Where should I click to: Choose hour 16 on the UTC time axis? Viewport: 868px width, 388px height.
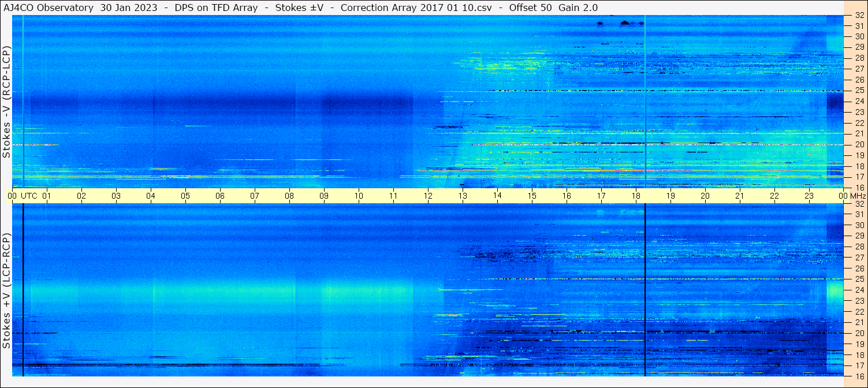[567, 196]
